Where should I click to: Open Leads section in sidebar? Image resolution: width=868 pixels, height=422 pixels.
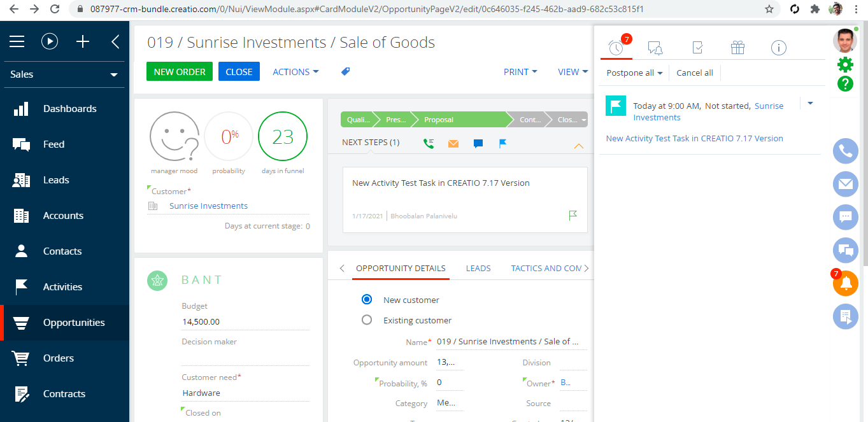(65, 180)
